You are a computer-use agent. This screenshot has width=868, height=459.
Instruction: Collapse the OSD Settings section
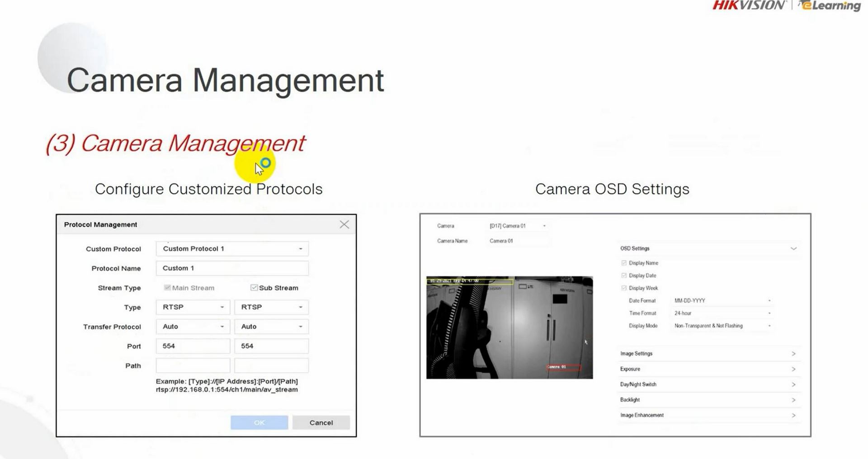pos(793,248)
